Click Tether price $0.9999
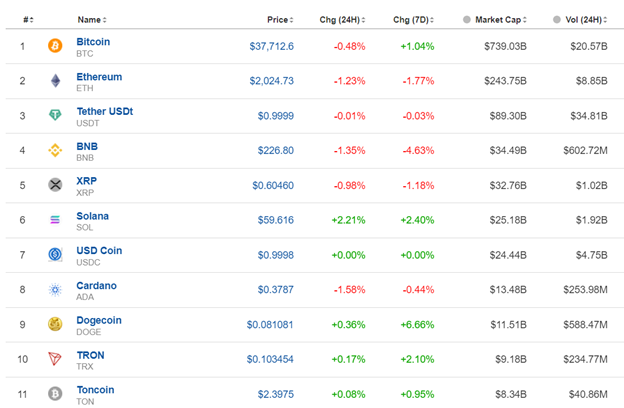Screen dimensions: 624x408 point(276,116)
